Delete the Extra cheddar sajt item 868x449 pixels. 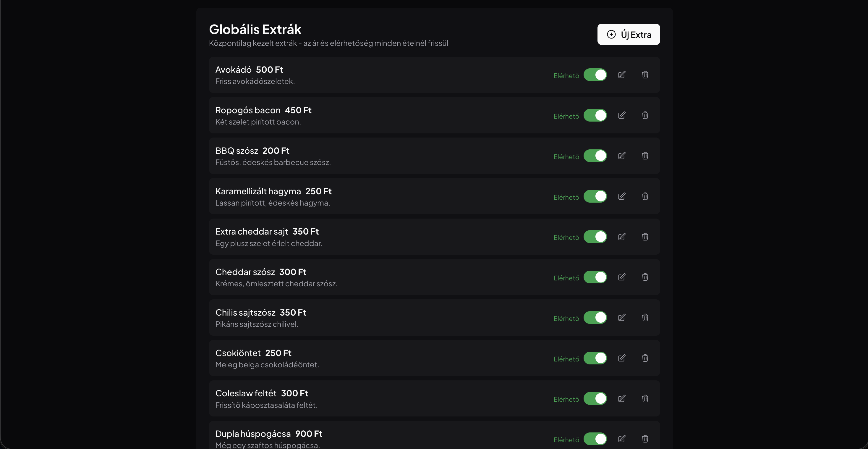click(x=645, y=237)
